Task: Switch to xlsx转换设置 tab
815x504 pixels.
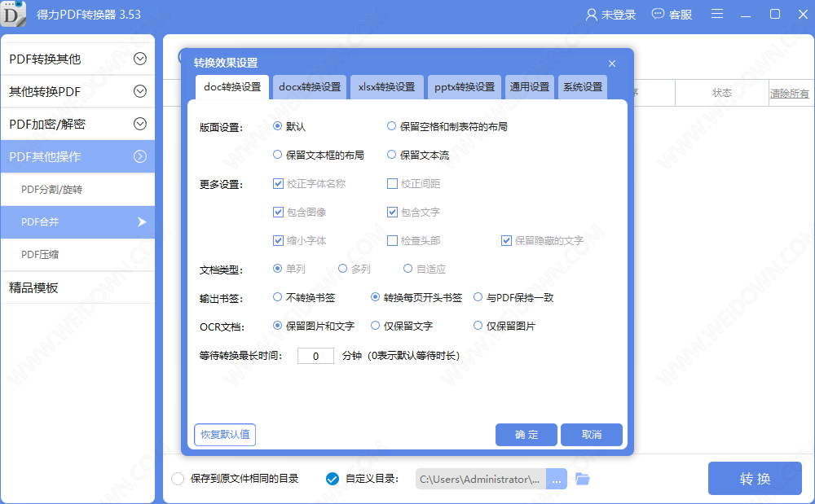Action: [x=386, y=87]
